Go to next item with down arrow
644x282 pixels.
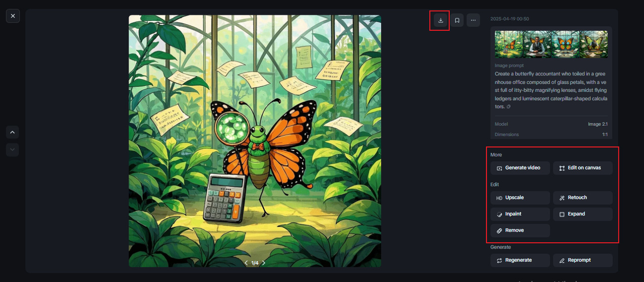13,150
